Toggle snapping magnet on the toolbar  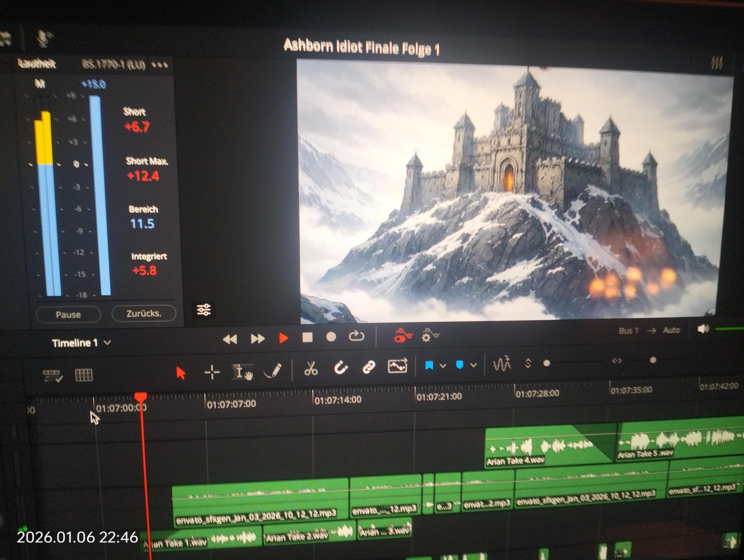click(340, 367)
